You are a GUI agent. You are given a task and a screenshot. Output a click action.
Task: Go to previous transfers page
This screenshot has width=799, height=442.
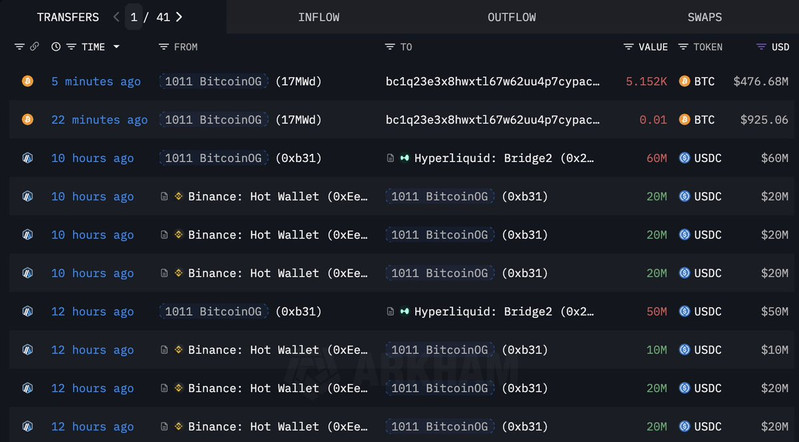tap(116, 17)
